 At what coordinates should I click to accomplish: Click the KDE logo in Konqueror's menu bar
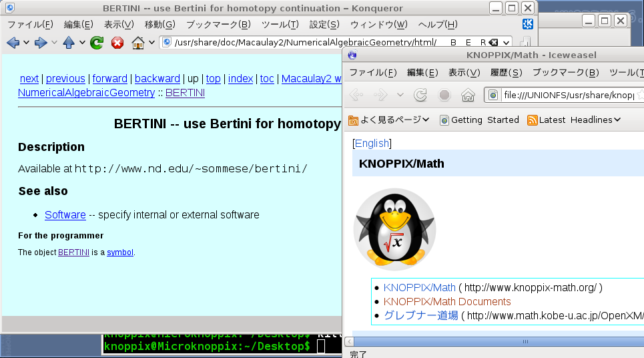528,24
